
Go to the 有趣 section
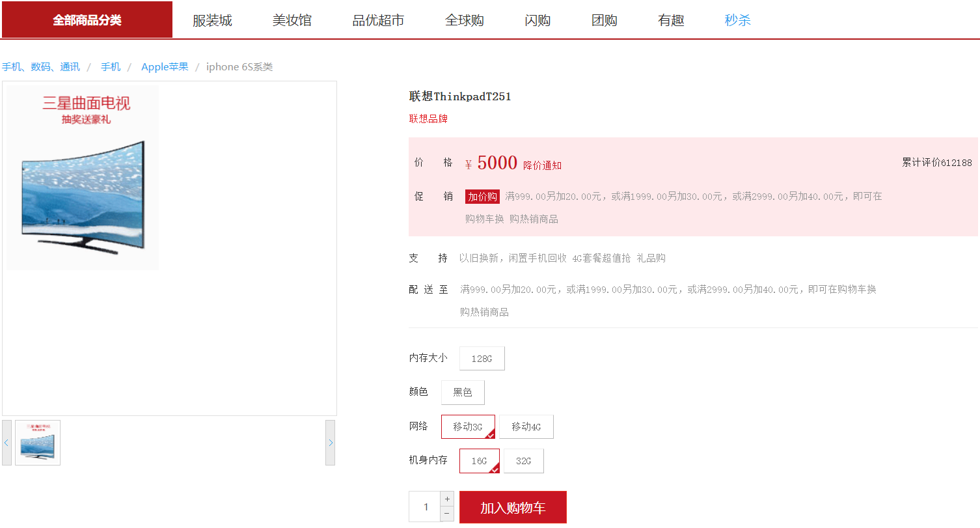click(x=671, y=20)
